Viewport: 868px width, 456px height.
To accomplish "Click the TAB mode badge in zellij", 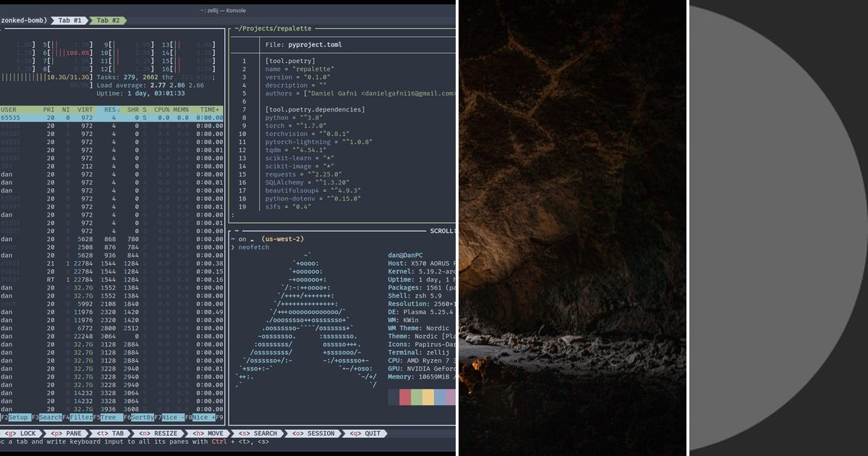I will click(109, 434).
